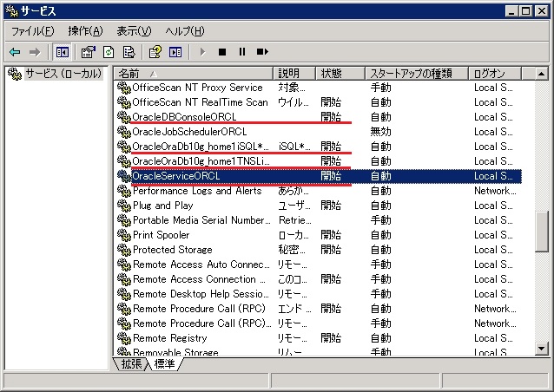Click the scrollbar down arrow in services list
Viewport: 554px width, 392px height.
tap(542, 348)
